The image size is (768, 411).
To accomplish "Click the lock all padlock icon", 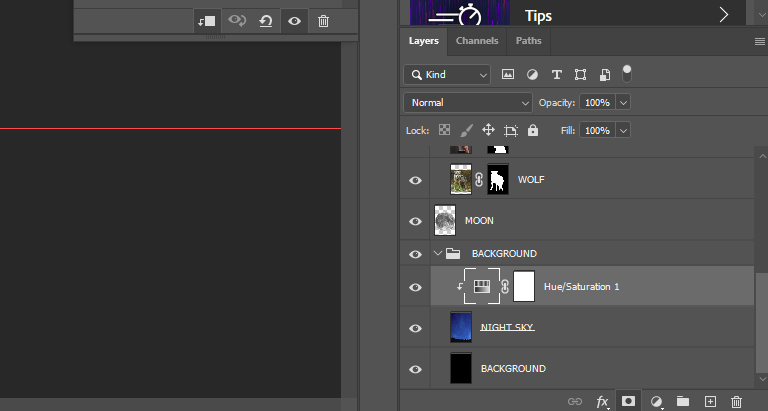I will [533, 130].
